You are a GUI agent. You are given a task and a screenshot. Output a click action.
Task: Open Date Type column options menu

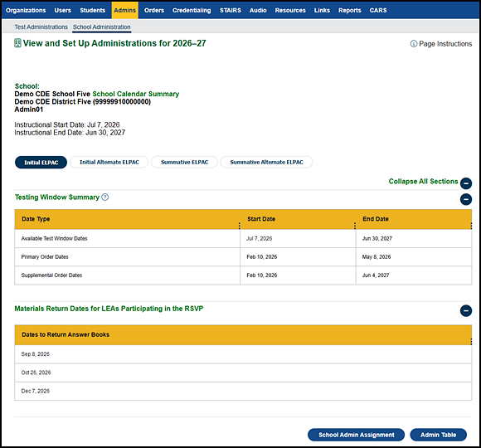click(240, 226)
